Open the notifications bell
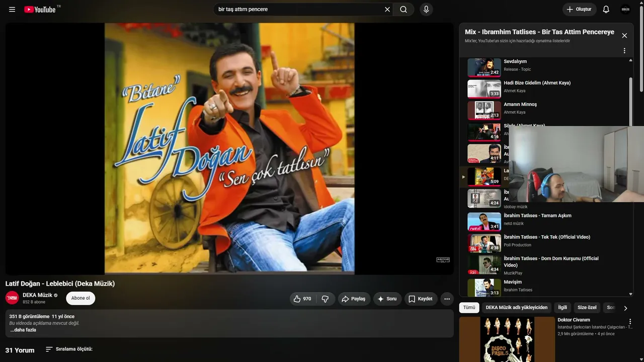The image size is (644, 362). click(606, 10)
